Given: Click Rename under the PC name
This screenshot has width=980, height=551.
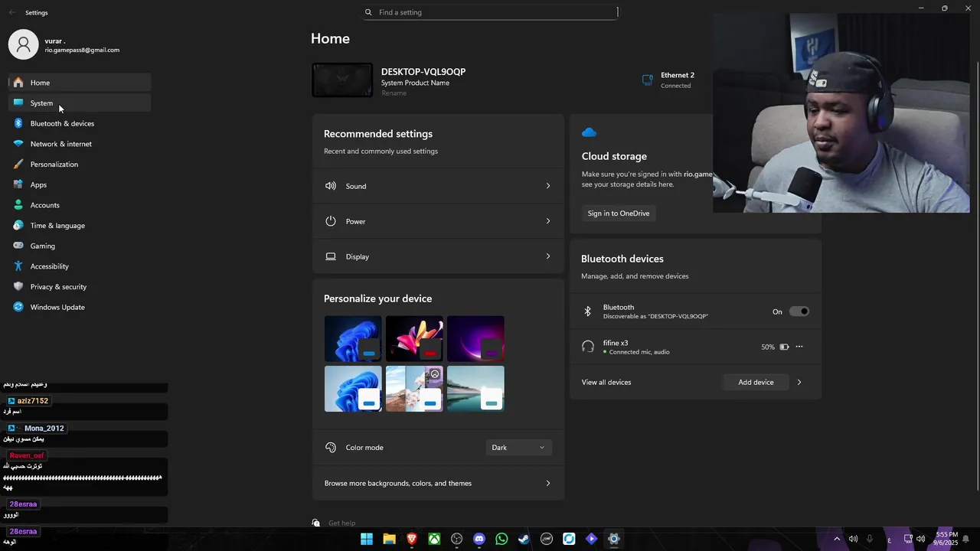Looking at the screenshot, I should click(x=394, y=93).
